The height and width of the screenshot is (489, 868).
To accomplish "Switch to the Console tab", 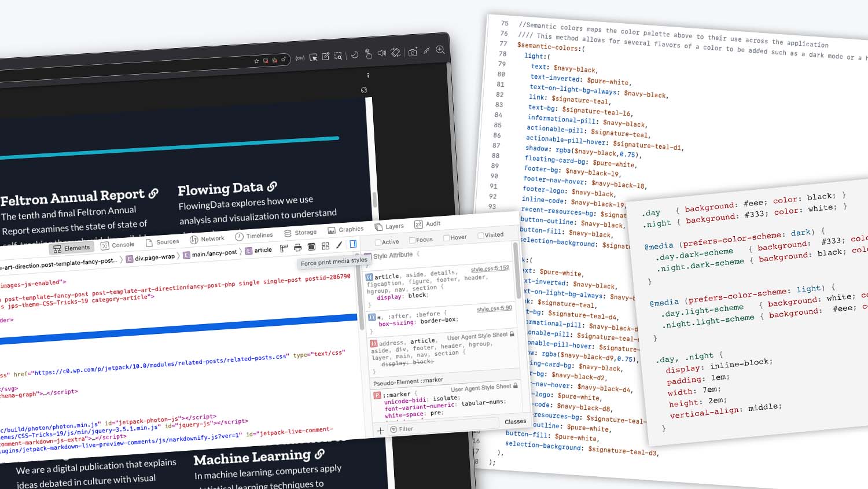I will (x=117, y=245).
